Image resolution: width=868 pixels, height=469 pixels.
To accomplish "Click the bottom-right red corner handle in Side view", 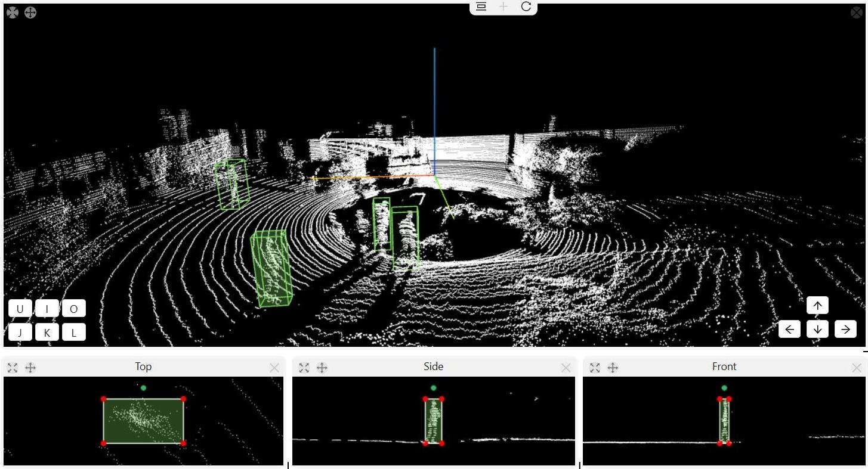I will [x=442, y=443].
